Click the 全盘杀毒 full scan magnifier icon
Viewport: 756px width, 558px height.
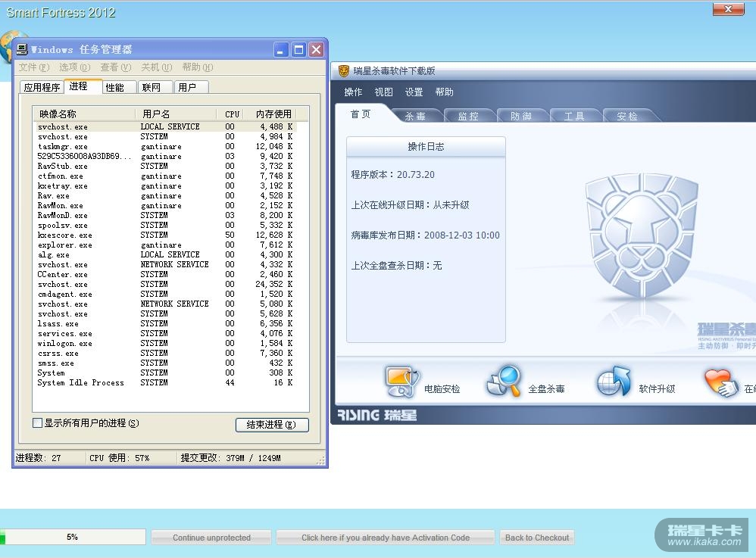coord(505,381)
